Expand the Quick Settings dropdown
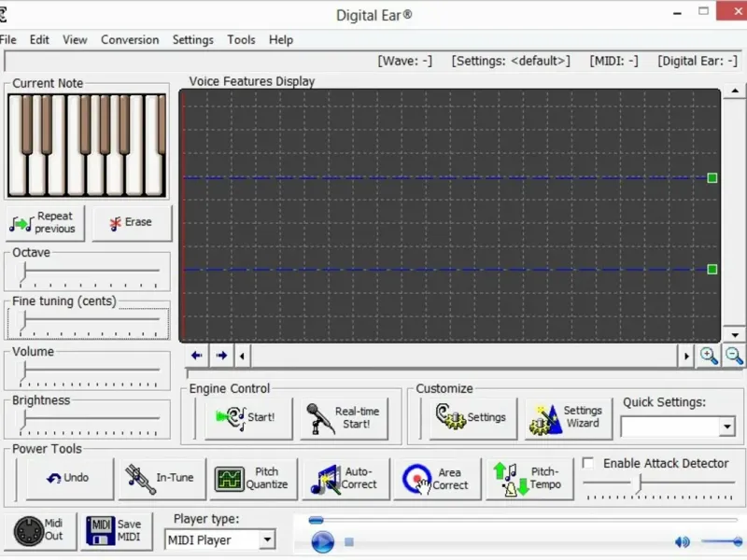The height and width of the screenshot is (560, 747). (x=727, y=427)
